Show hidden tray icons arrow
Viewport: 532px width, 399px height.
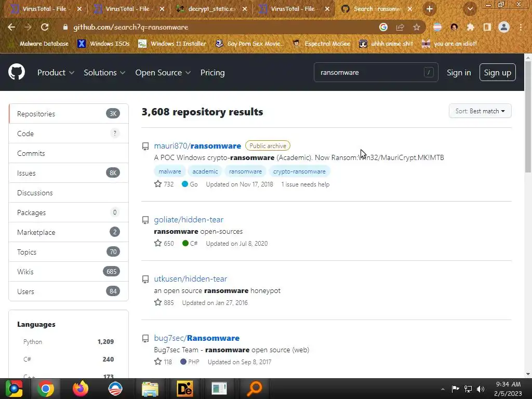click(443, 389)
